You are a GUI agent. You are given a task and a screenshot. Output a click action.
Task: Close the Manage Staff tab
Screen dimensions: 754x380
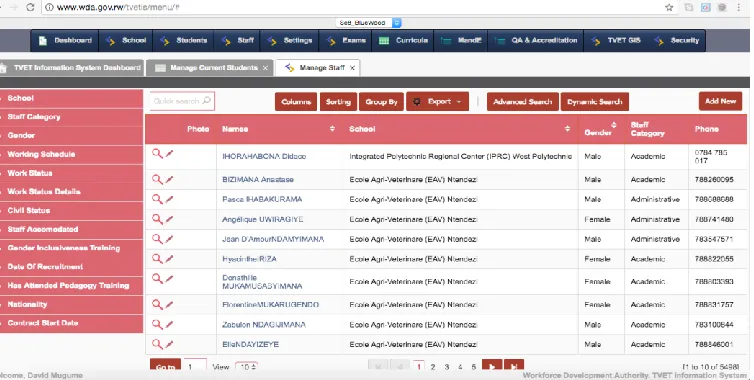click(352, 68)
